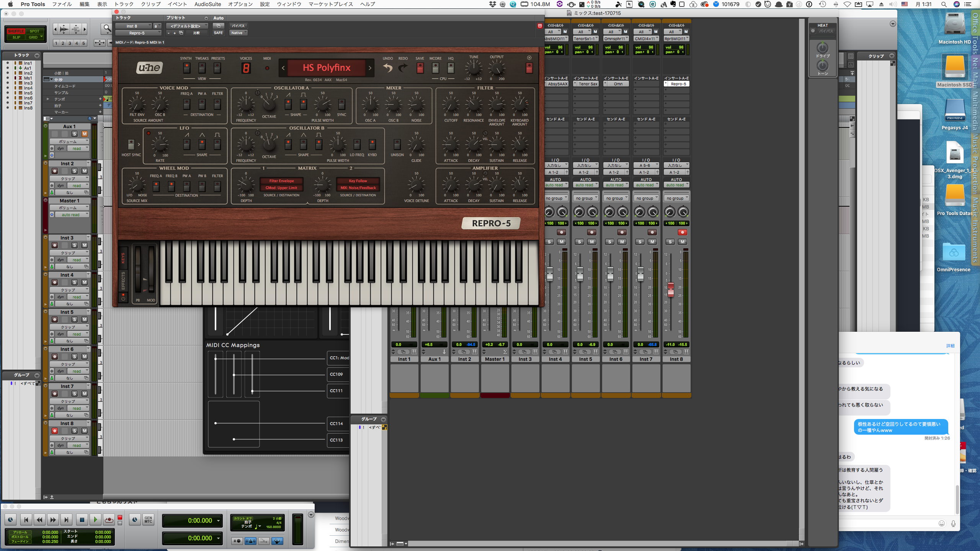The width and height of the screenshot is (980, 551).
Task: Open the group list menu arrow
Action: pyautogui.click(x=37, y=375)
